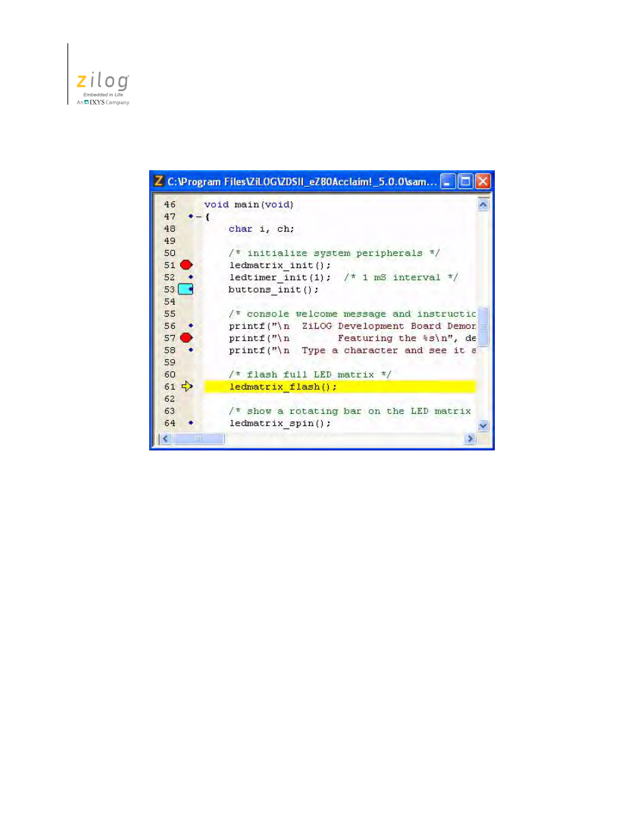Click the horizontal scrollbar thumb
644x834 pixels.
tap(198, 439)
